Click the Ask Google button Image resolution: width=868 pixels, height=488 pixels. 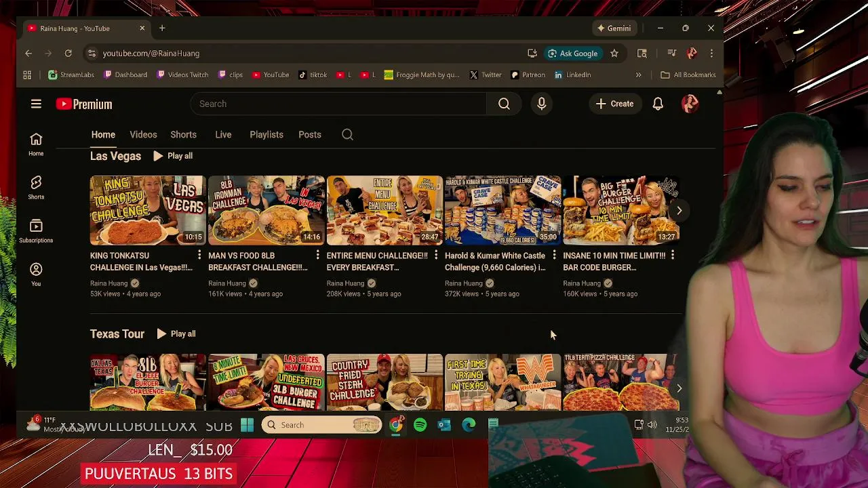[572, 53]
